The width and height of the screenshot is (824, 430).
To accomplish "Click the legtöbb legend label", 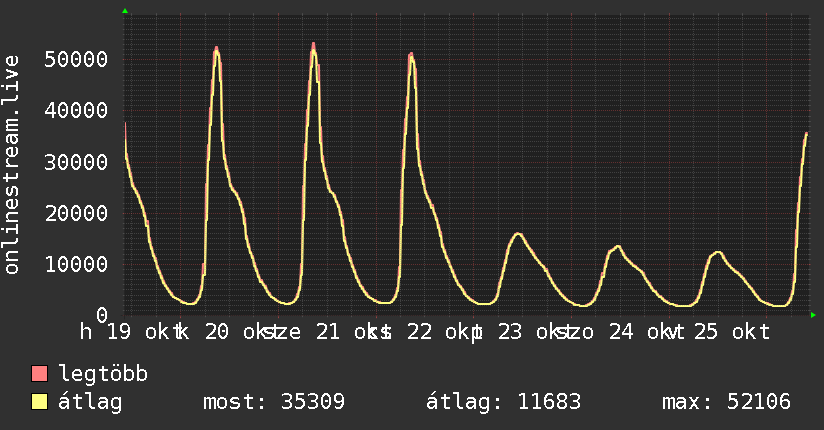I will point(103,374).
